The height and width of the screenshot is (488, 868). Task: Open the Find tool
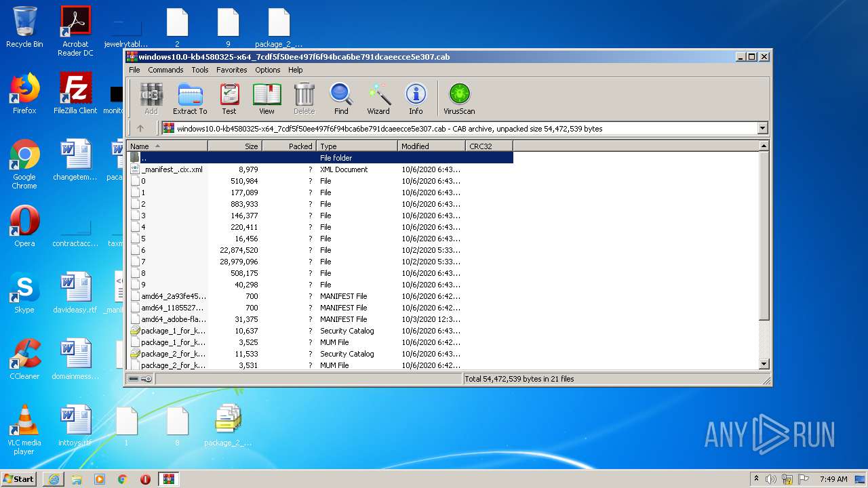341,98
